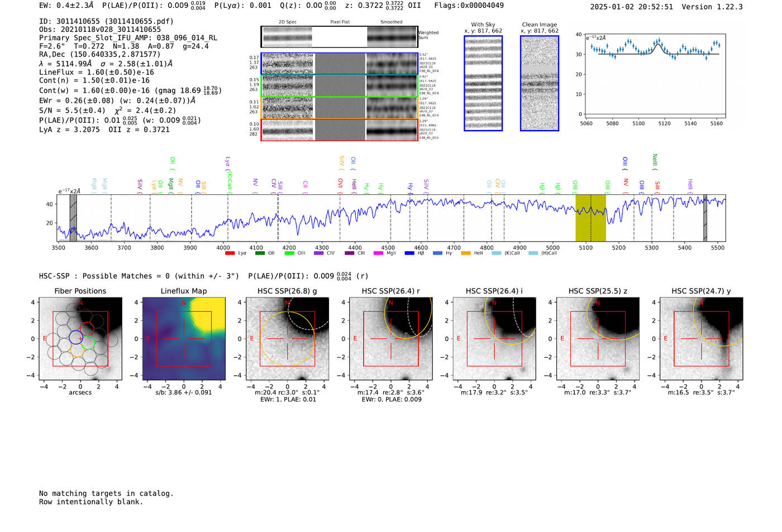Click the 'LineFlux = 1.60(±0.50)e-16' value

[97, 73]
